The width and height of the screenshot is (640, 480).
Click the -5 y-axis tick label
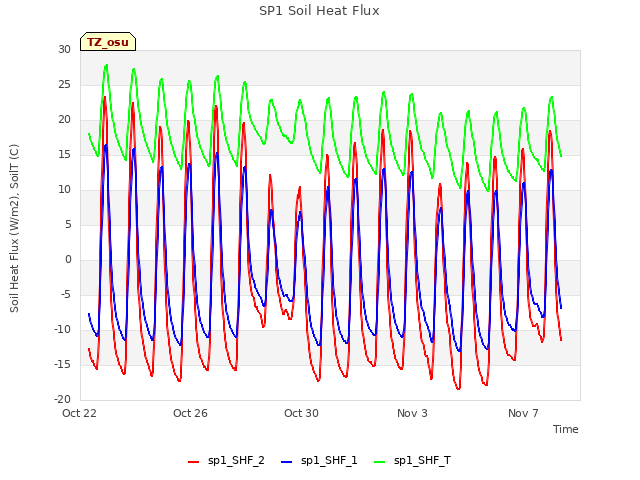click(x=66, y=295)
